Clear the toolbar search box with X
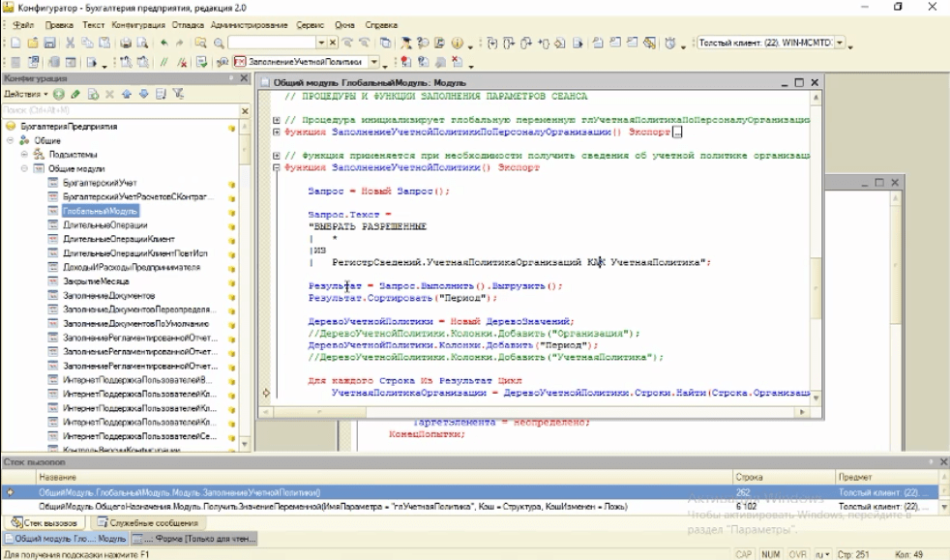 point(333,43)
